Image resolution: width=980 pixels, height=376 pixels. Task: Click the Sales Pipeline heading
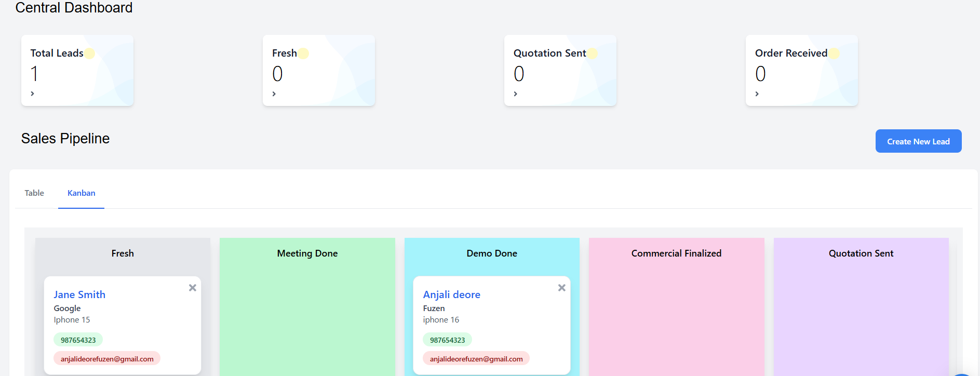(65, 139)
